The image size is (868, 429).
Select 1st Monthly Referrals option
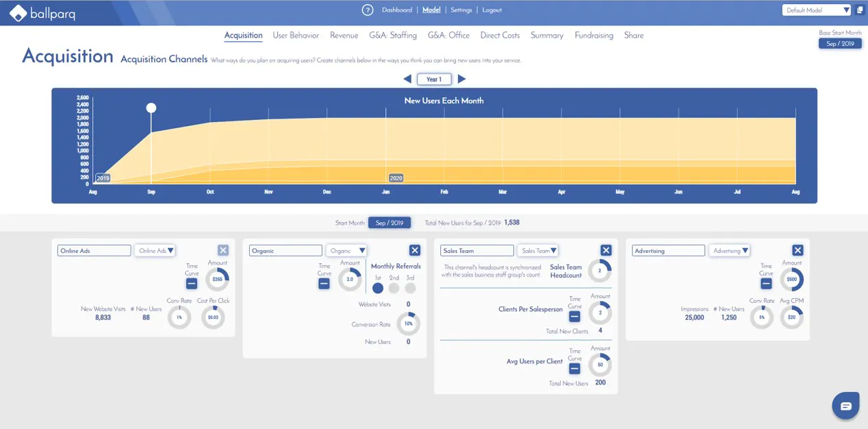[x=378, y=289]
